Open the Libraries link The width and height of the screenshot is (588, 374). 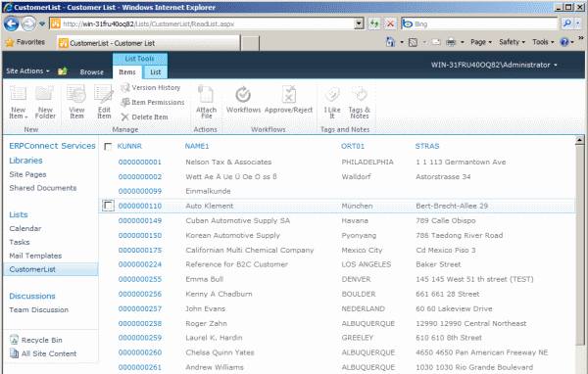25,161
